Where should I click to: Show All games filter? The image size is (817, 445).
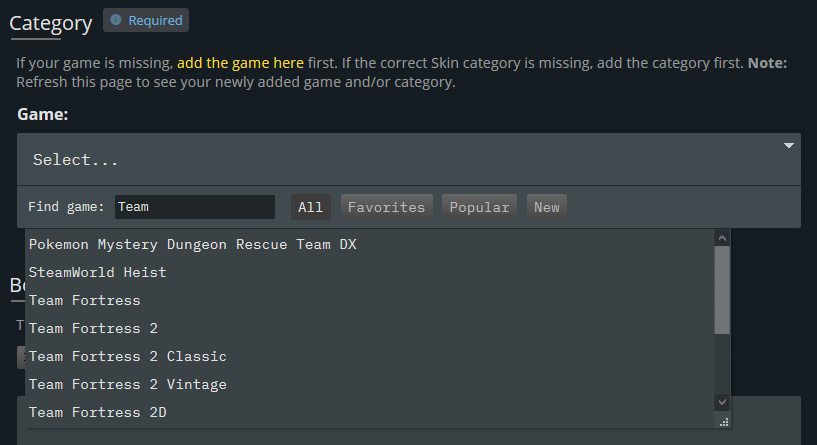311,207
